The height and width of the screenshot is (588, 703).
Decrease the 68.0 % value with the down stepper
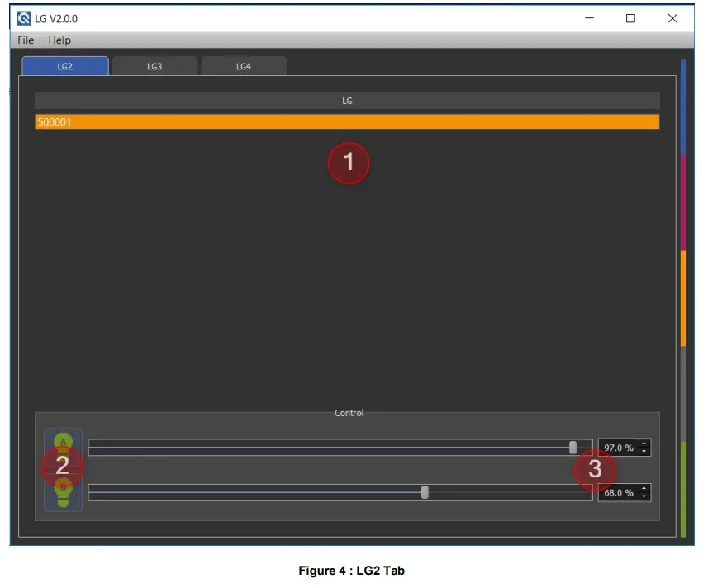coord(644,496)
